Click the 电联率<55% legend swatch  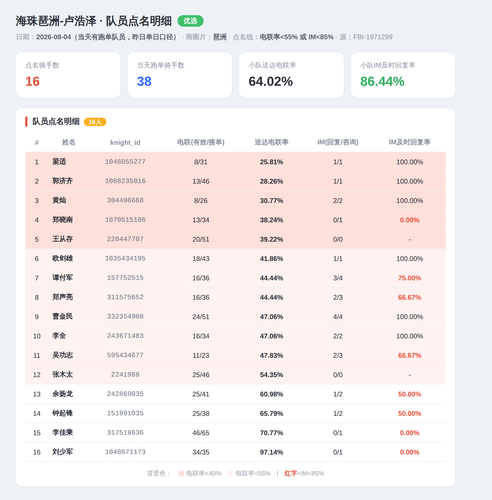click(x=230, y=473)
